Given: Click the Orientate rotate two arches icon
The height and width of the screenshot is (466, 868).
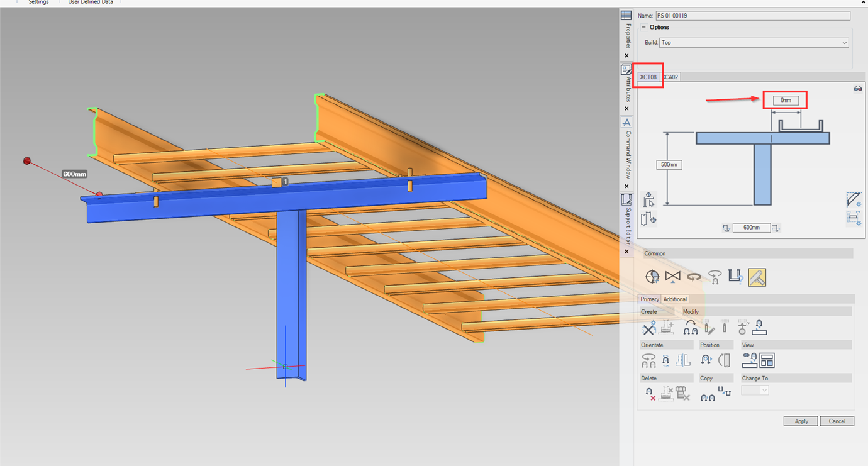Looking at the screenshot, I should [648, 360].
